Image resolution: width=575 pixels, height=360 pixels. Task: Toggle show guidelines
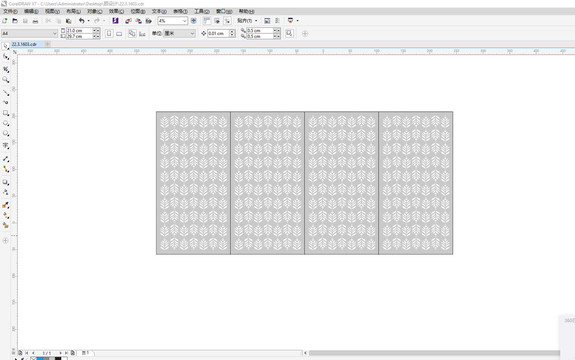tap(227, 21)
